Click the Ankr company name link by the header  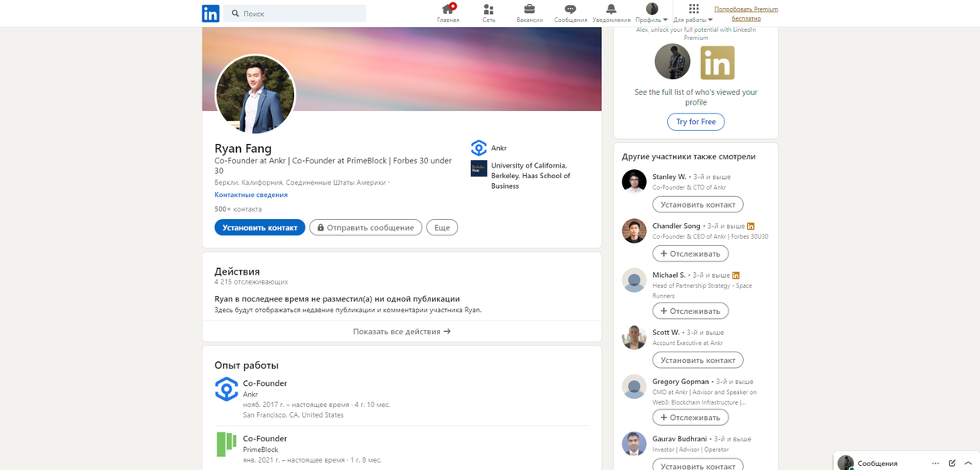click(x=499, y=148)
